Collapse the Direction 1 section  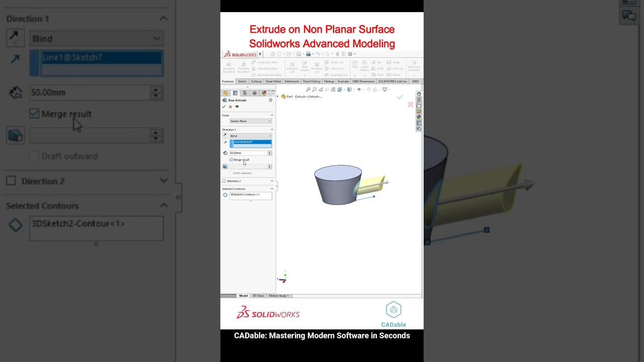pyautogui.click(x=272, y=130)
